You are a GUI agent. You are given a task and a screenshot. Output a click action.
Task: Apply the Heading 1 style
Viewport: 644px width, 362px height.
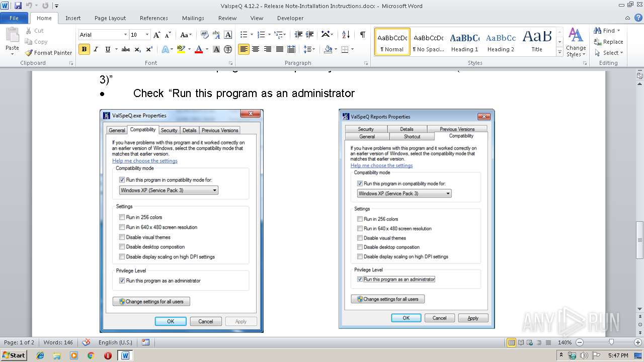(x=464, y=42)
